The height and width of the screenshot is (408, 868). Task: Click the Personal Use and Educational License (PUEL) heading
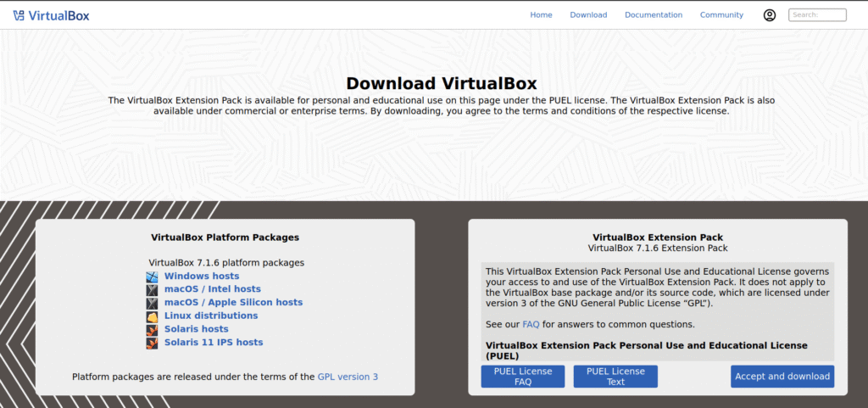point(647,350)
